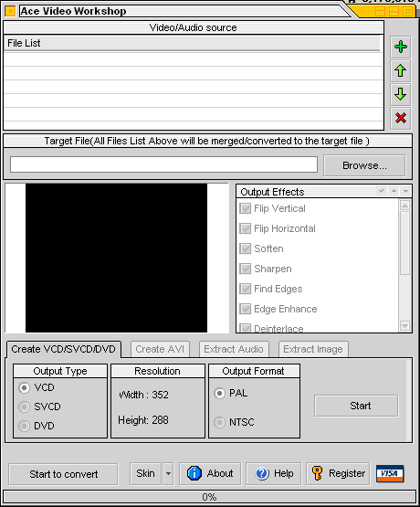Choose the NTSC output format
420x507 pixels.
pyautogui.click(x=220, y=422)
